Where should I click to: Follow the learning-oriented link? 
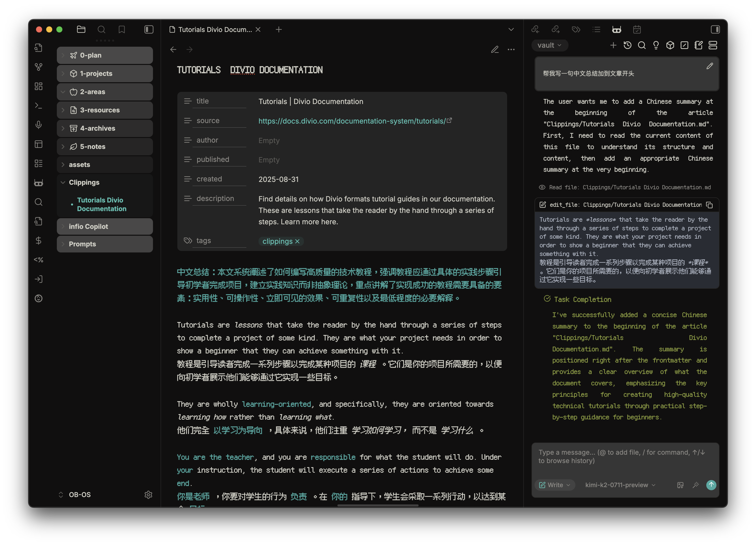[276, 404]
